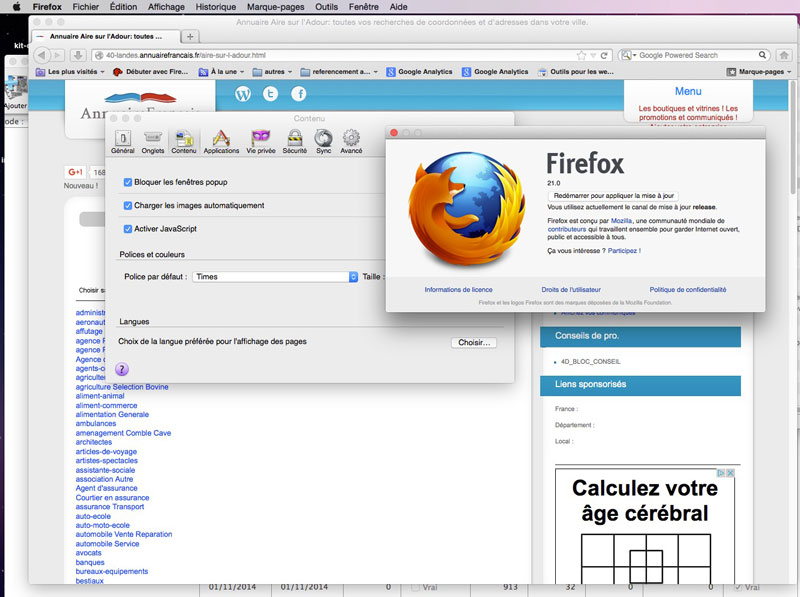The width and height of the screenshot is (800, 597).
Task: Open the Fichier menu
Action: [86, 7]
